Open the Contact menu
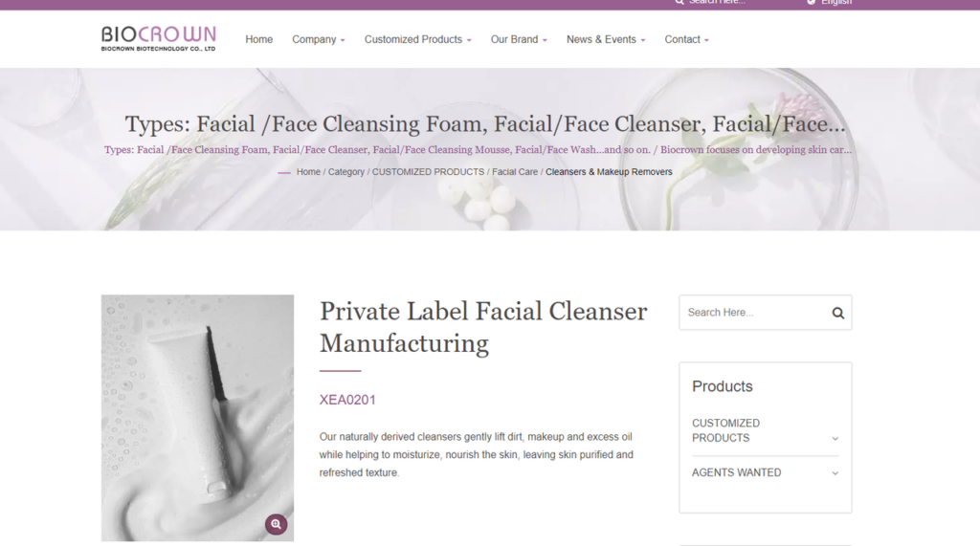Image resolution: width=980 pixels, height=546 pixels. tap(686, 39)
